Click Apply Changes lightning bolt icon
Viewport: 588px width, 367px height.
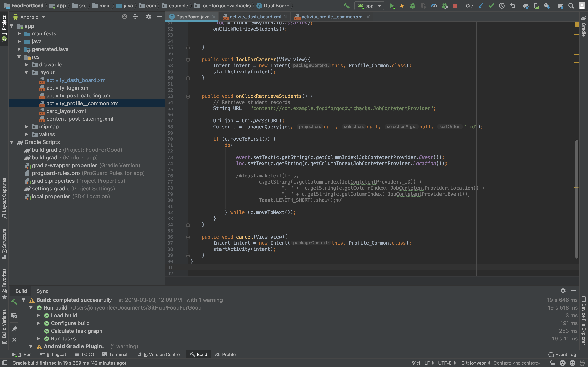402,6
